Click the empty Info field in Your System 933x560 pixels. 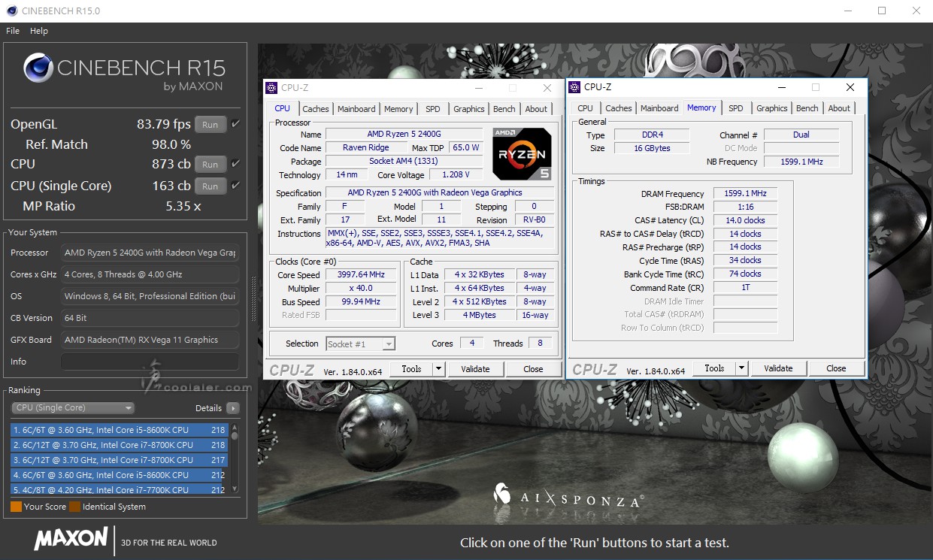tap(150, 362)
